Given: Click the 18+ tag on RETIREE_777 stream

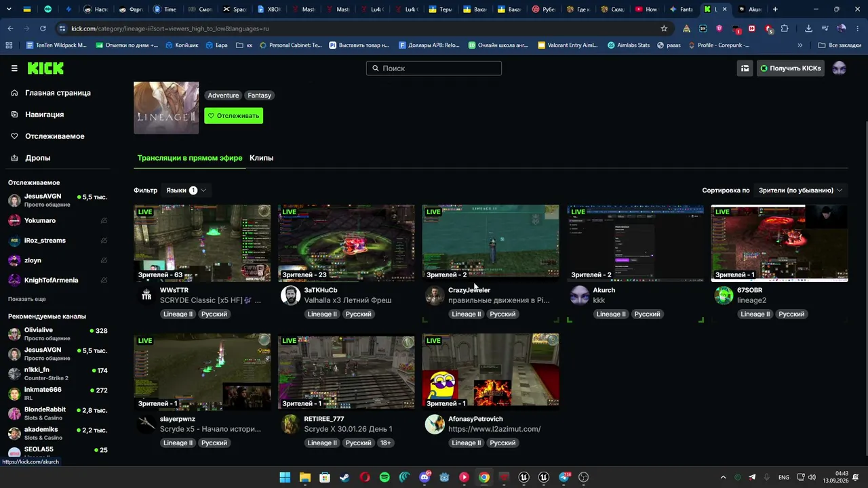Looking at the screenshot, I should (385, 443).
